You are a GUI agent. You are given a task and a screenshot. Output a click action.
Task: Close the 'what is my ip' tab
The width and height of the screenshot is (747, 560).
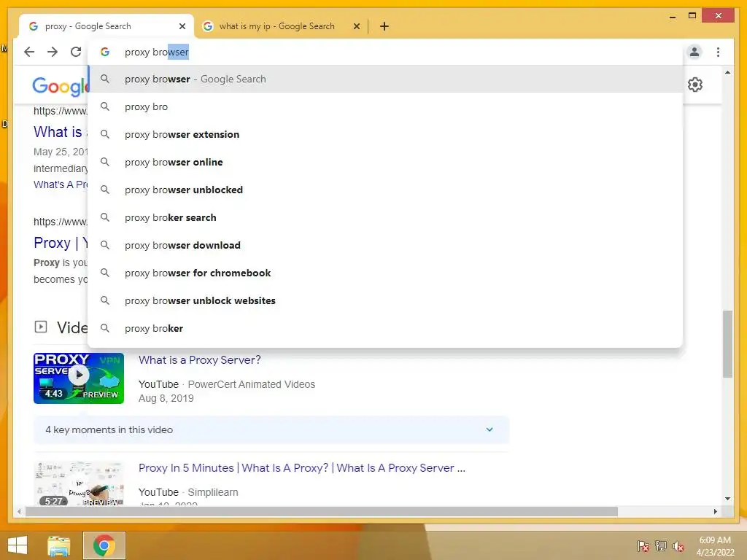tap(356, 26)
